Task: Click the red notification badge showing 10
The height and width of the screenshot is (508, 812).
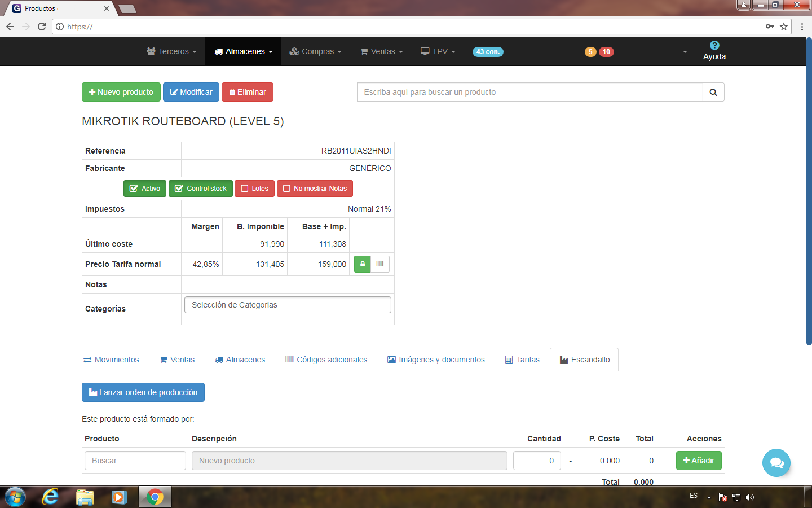Action: pyautogui.click(x=606, y=52)
